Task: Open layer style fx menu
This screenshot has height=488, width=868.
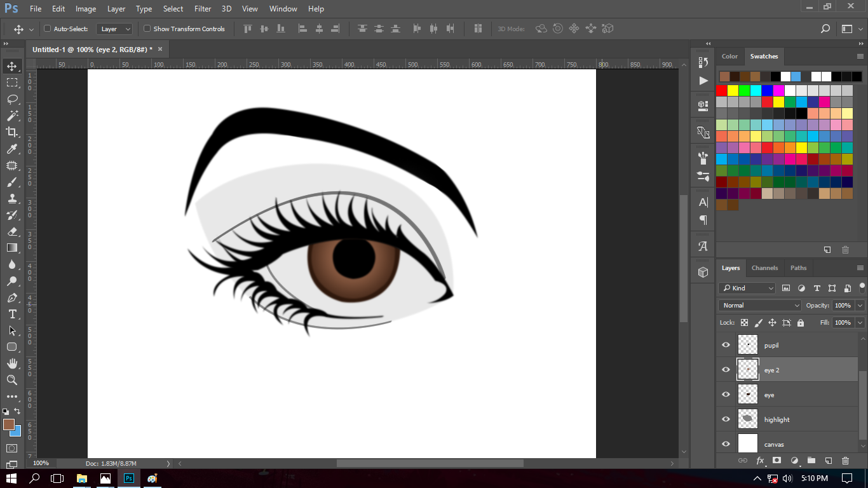Action: 759,461
